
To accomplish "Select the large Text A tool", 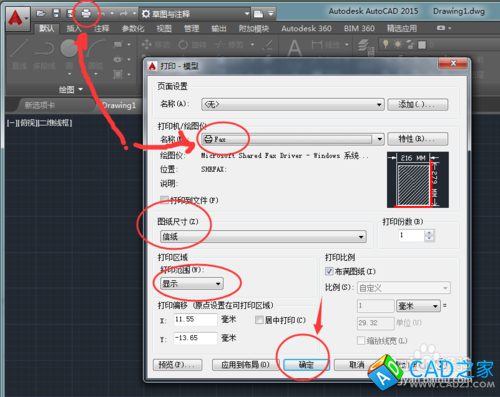I will tap(294, 48).
